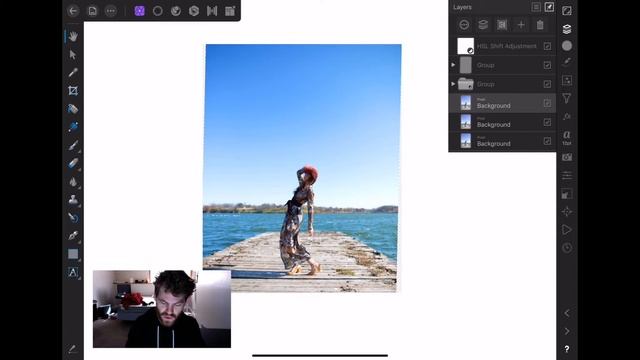Click the HSL Shift Adjustment white thumbnail
The height and width of the screenshot is (360, 640).
point(465,46)
